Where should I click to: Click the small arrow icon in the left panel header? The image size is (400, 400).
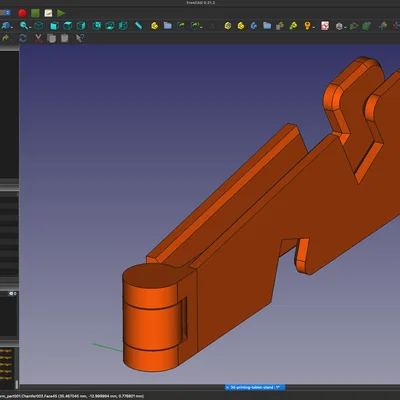11,294
